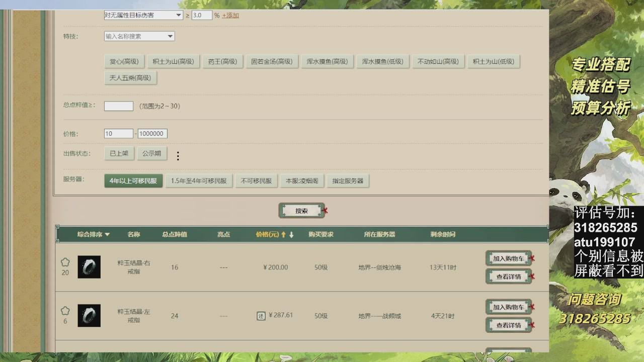644x362 pixels.
Task: Open the 特技 name search dropdown
Action: click(139, 36)
